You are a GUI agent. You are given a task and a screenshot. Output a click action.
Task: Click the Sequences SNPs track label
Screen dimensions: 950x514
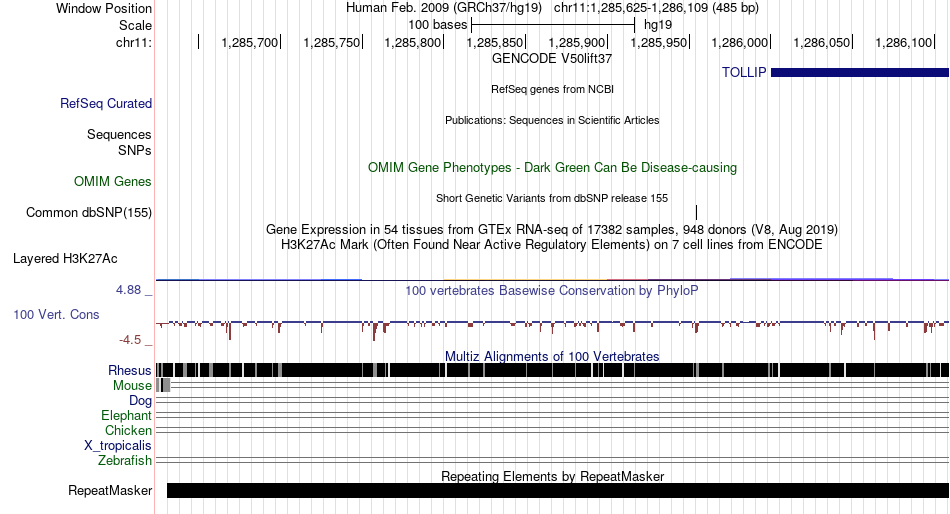(119, 142)
